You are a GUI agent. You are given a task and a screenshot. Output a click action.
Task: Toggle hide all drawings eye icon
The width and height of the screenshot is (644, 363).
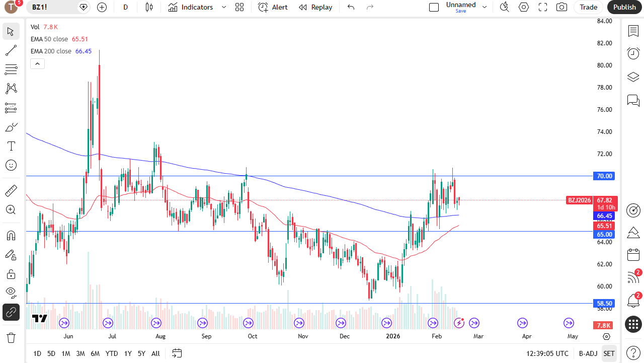(11, 293)
